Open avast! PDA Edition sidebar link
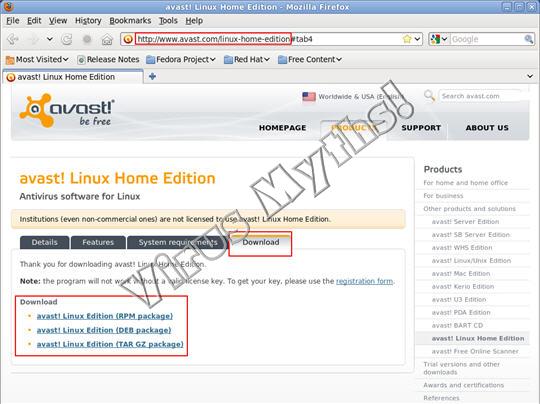 point(461,313)
